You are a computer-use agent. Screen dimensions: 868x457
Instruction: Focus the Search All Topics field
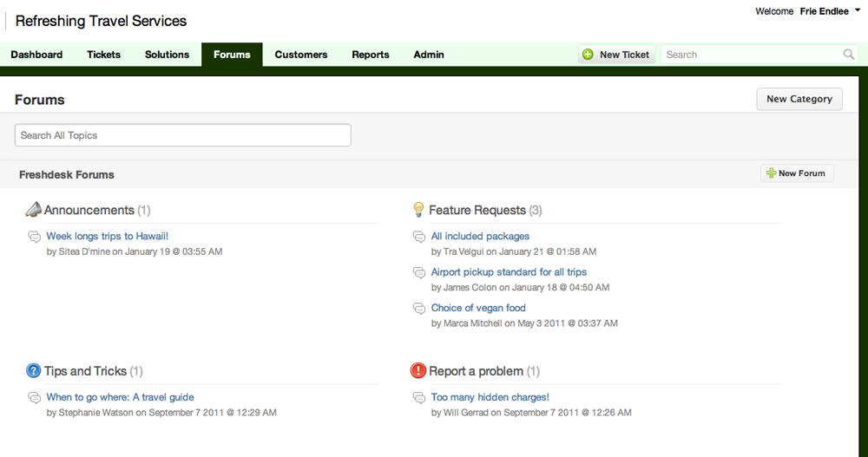tap(183, 135)
